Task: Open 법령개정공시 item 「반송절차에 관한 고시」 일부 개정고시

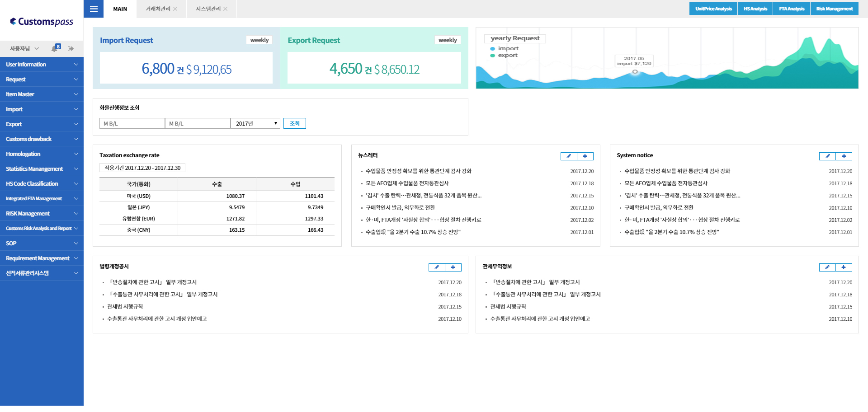Action: [x=152, y=282]
